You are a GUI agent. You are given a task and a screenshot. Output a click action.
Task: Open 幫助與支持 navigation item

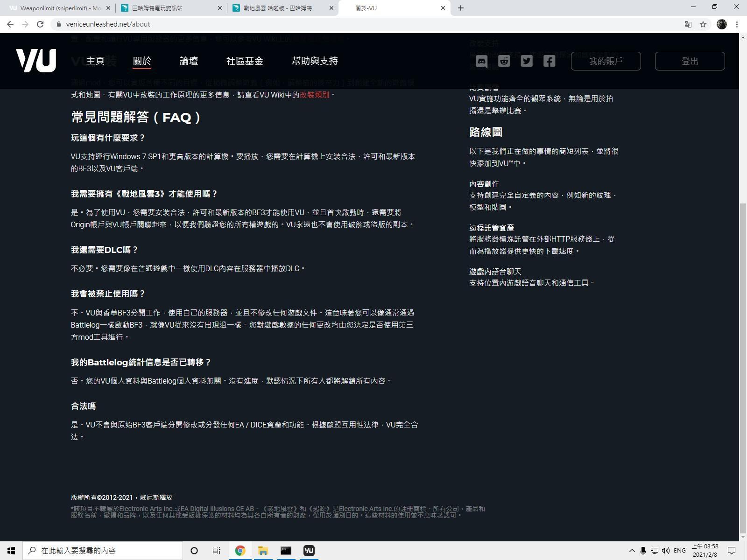tap(315, 61)
